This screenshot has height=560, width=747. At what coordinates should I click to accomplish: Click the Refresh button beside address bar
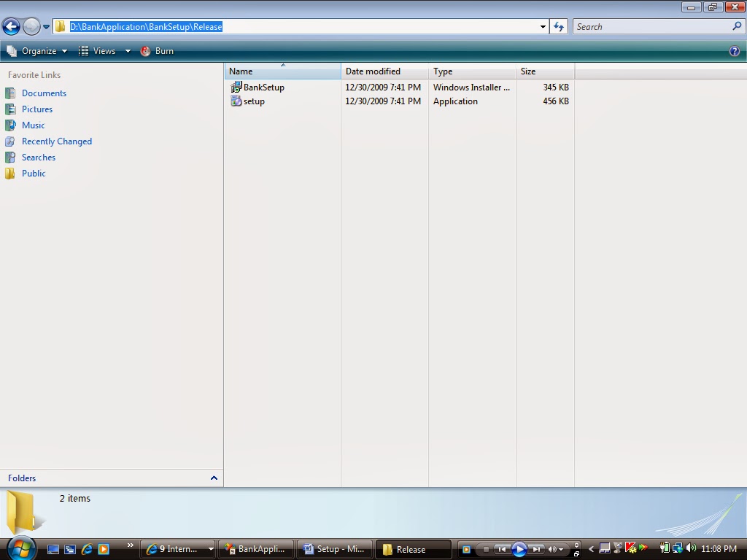pos(559,27)
